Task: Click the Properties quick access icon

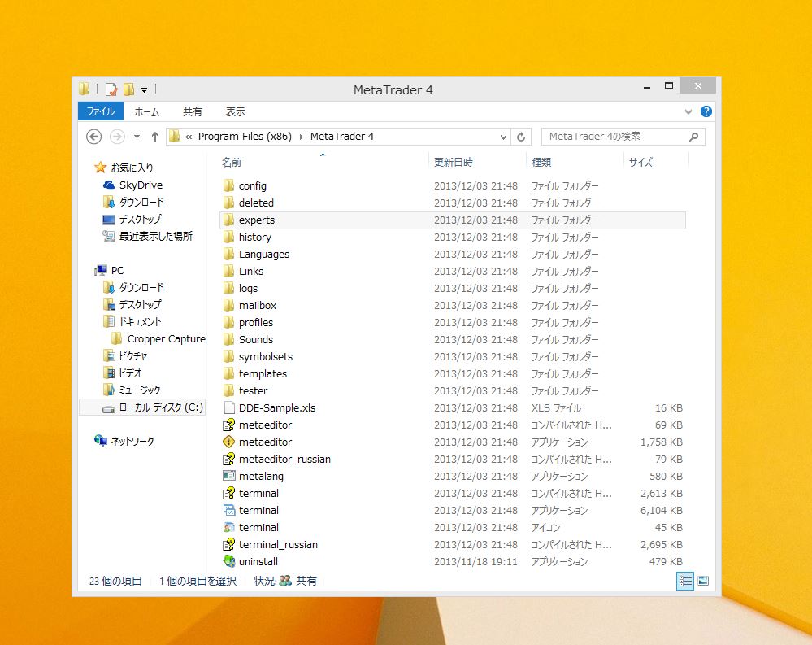Action: [x=111, y=89]
